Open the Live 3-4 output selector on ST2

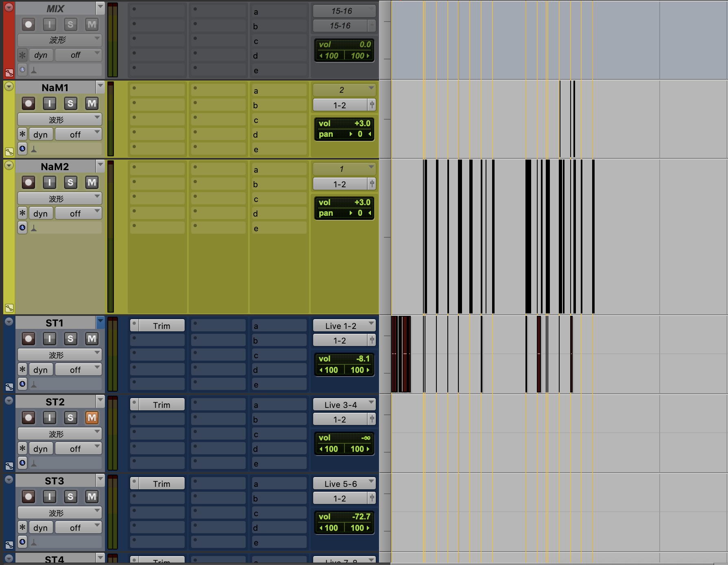point(343,404)
